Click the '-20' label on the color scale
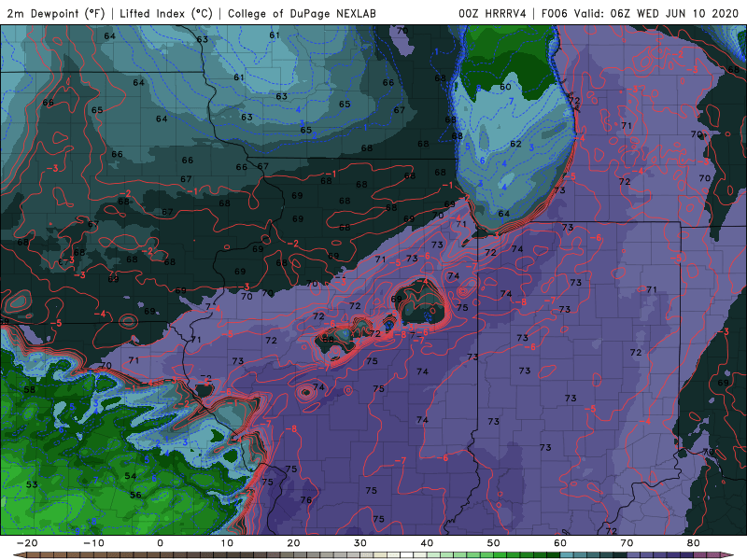 pyautogui.click(x=27, y=543)
